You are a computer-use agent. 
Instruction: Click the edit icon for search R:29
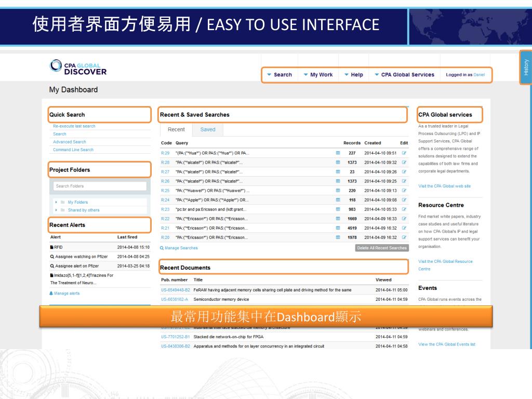[404, 153]
